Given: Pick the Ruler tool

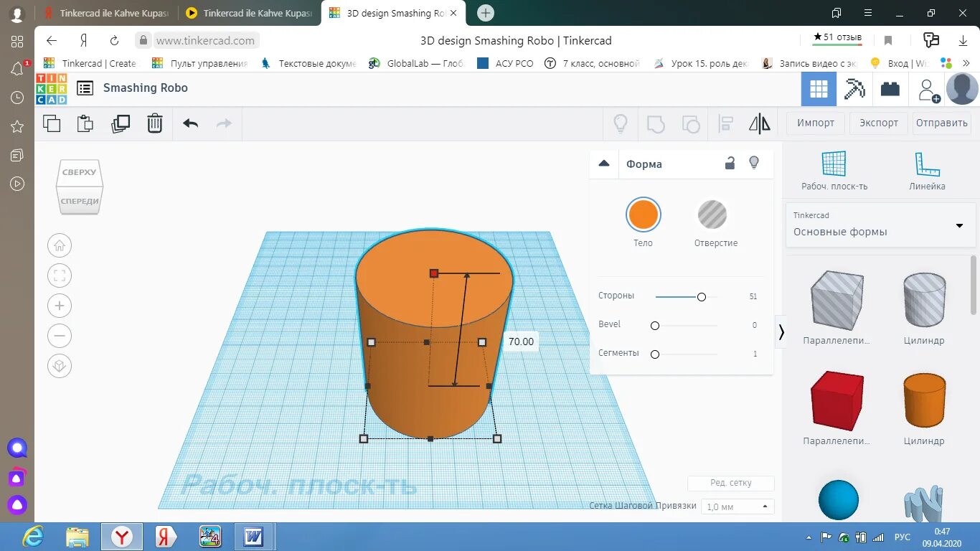Looking at the screenshot, I should (927, 171).
